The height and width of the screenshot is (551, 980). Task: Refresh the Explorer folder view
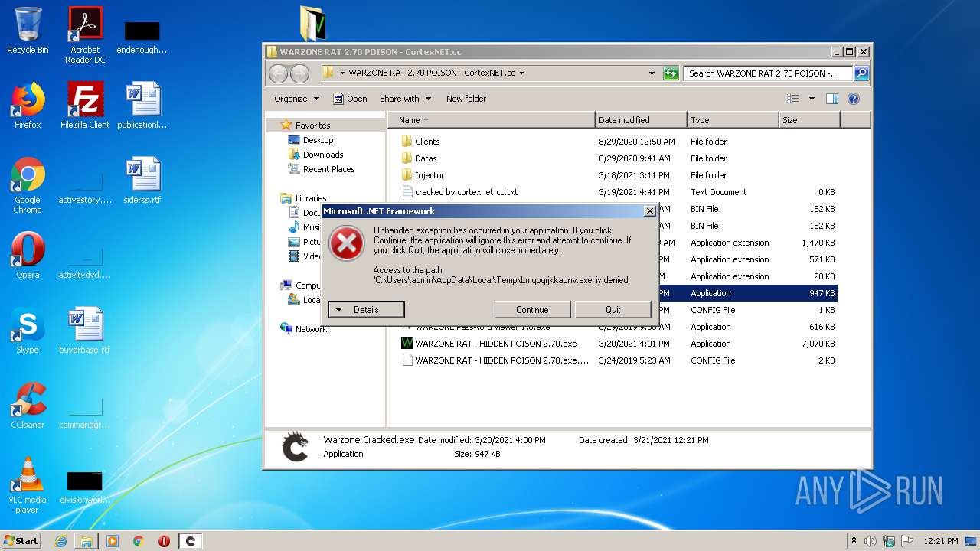(x=671, y=73)
